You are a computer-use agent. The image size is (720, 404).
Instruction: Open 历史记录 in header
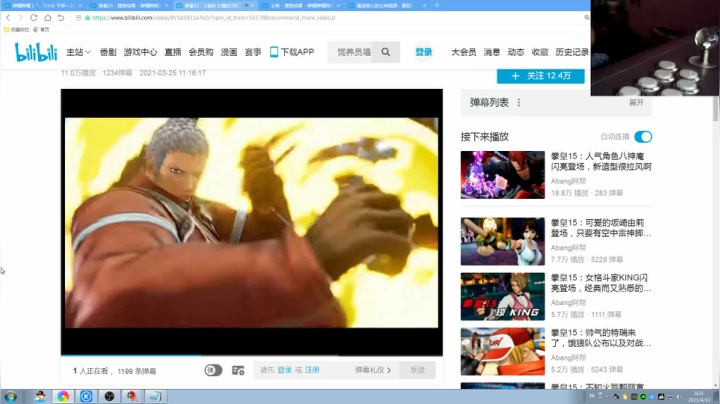point(572,52)
